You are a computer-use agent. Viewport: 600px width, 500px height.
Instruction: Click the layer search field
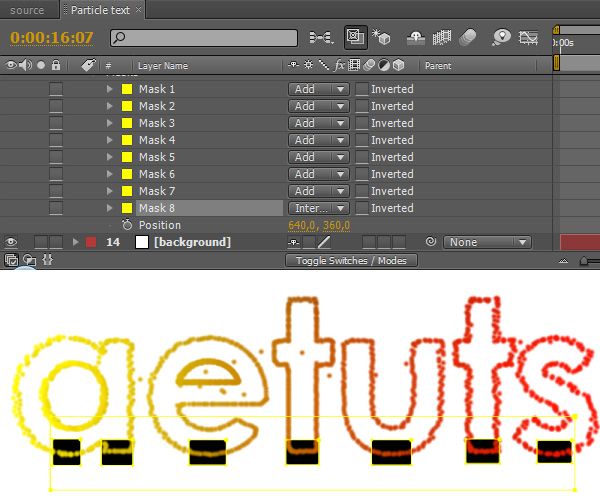coord(204,38)
